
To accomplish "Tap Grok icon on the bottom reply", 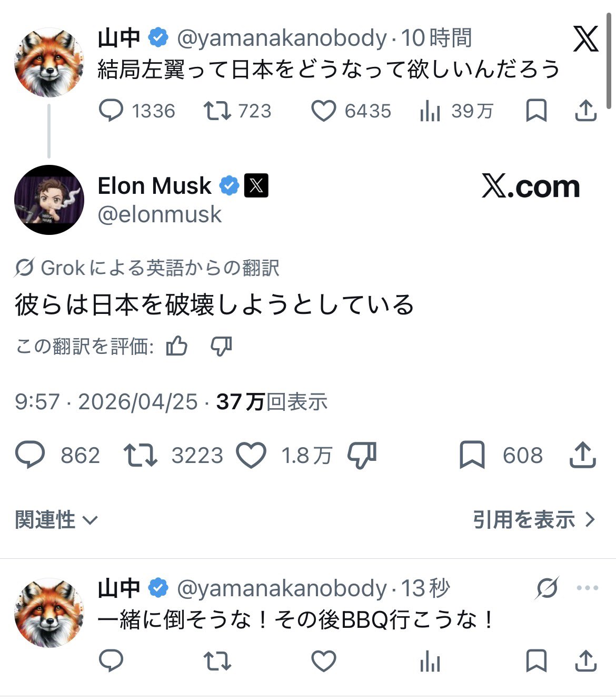I will click(x=547, y=588).
